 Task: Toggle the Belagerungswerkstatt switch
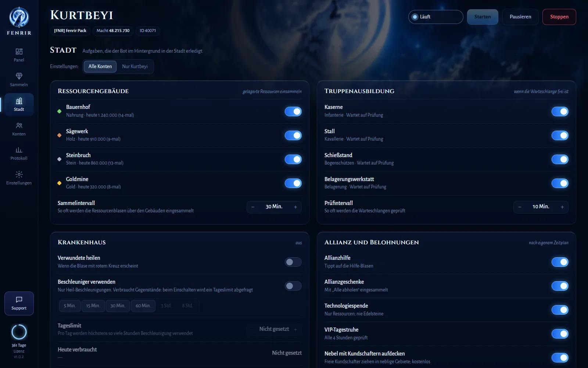pos(560,183)
